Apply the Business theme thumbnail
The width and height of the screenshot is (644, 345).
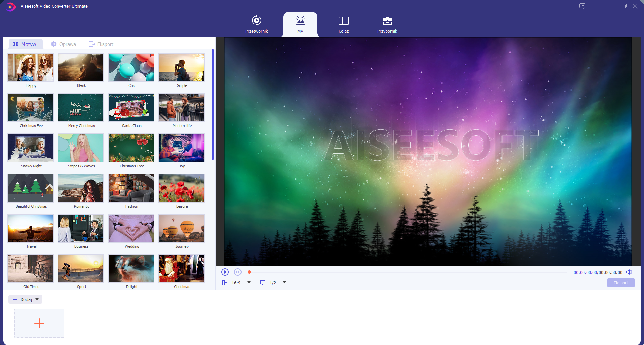(x=81, y=228)
